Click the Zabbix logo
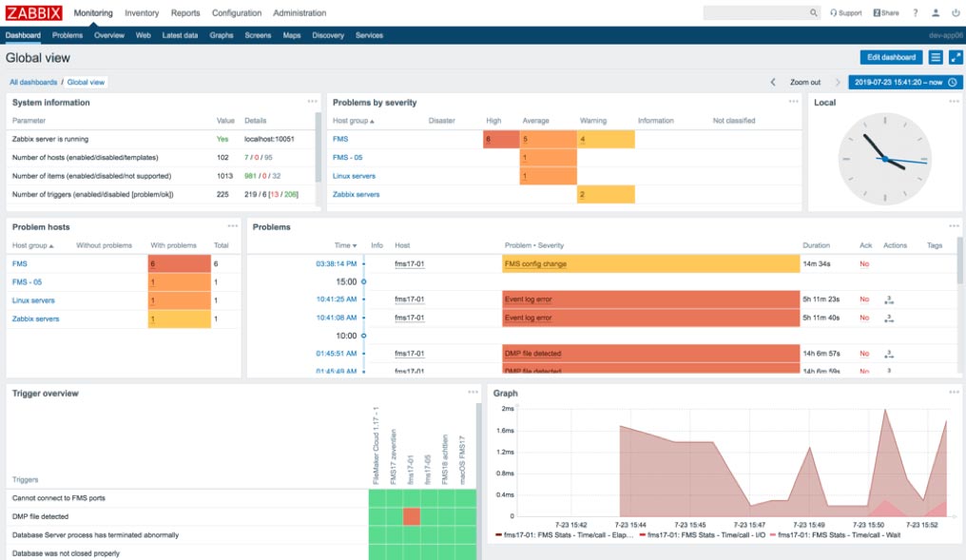This screenshot has width=966, height=560. point(34,13)
